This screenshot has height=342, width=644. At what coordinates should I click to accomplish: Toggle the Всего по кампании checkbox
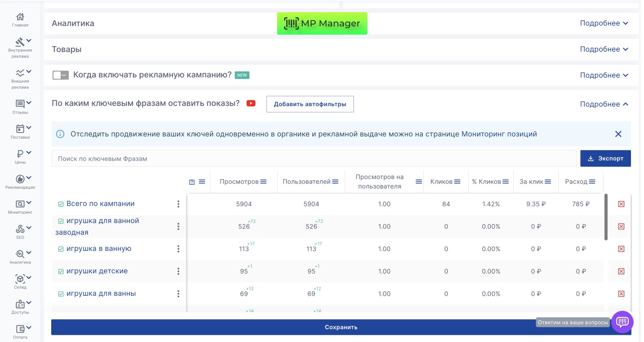61,204
